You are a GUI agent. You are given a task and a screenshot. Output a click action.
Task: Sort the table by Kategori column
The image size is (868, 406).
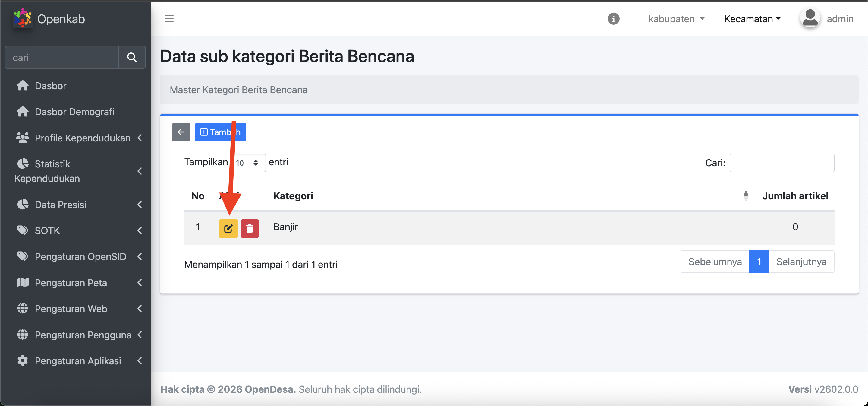click(293, 196)
